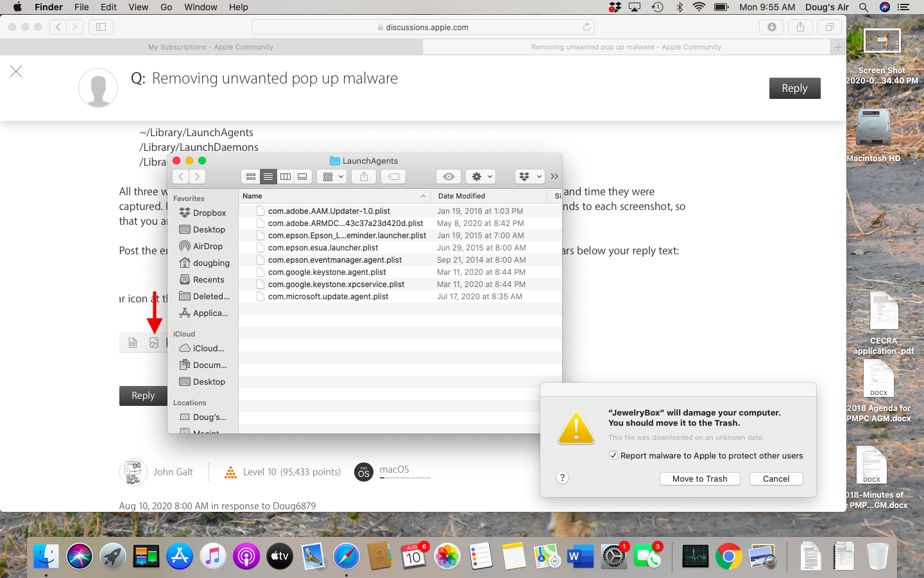Open Launchpad from the Dock
The height and width of the screenshot is (578, 924).
click(x=113, y=556)
